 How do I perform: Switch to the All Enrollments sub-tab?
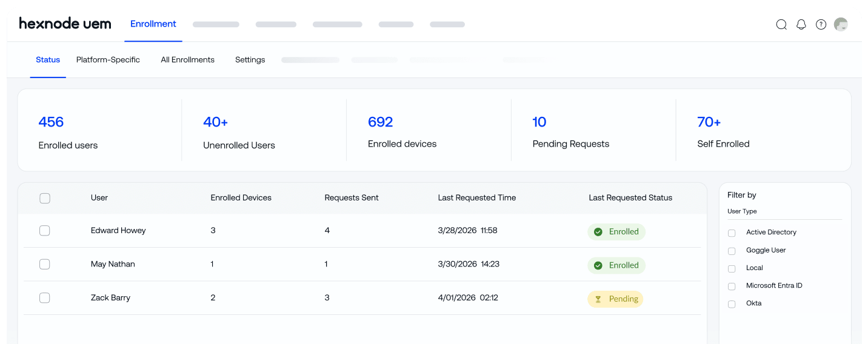point(187,60)
